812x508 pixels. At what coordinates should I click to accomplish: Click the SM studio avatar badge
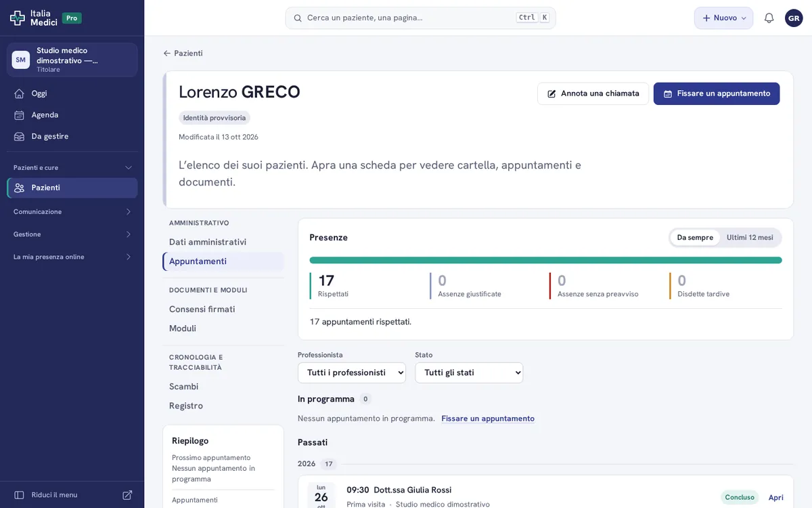(21, 60)
